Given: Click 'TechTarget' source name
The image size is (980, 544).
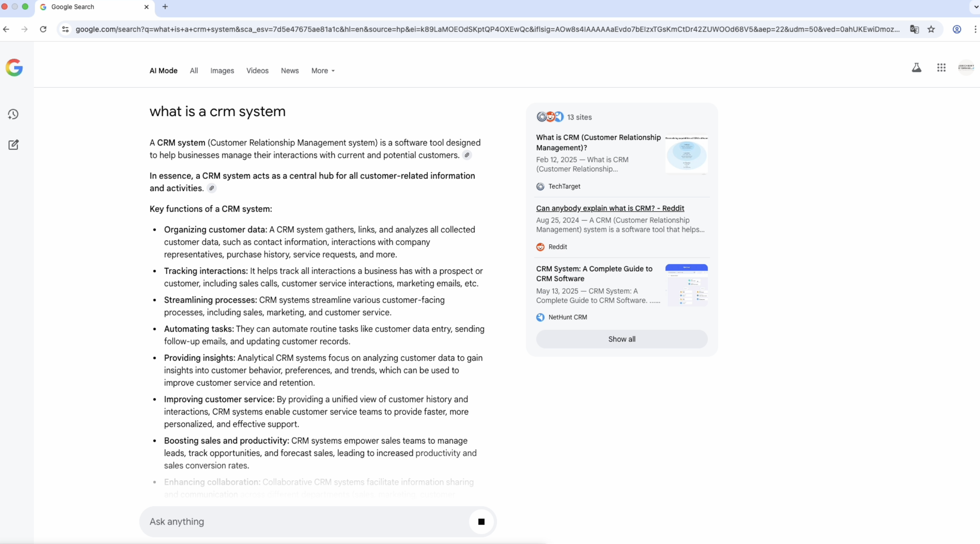Looking at the screenshot, I should pyautogui.click(x=564, y=187).
